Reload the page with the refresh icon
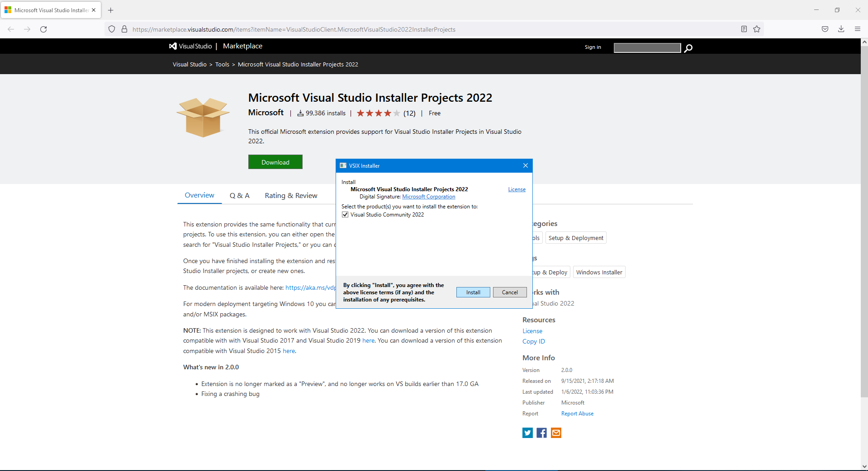 (43, 29)
